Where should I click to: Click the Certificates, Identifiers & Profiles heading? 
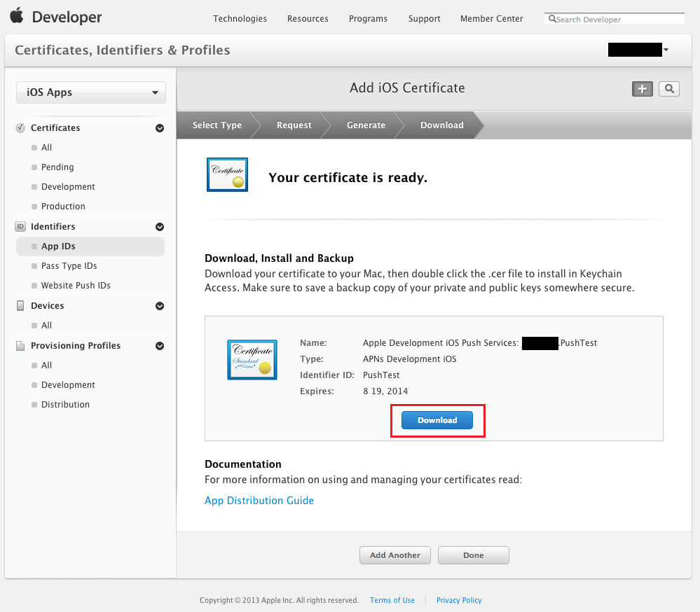123,50
